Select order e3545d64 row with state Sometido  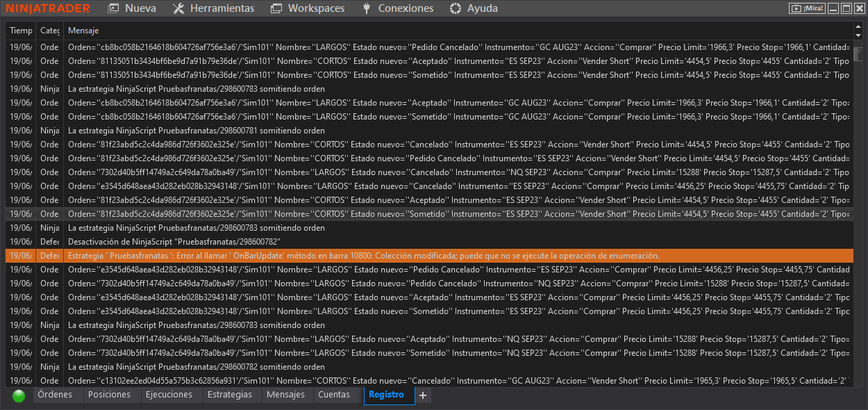pos(428,311)
